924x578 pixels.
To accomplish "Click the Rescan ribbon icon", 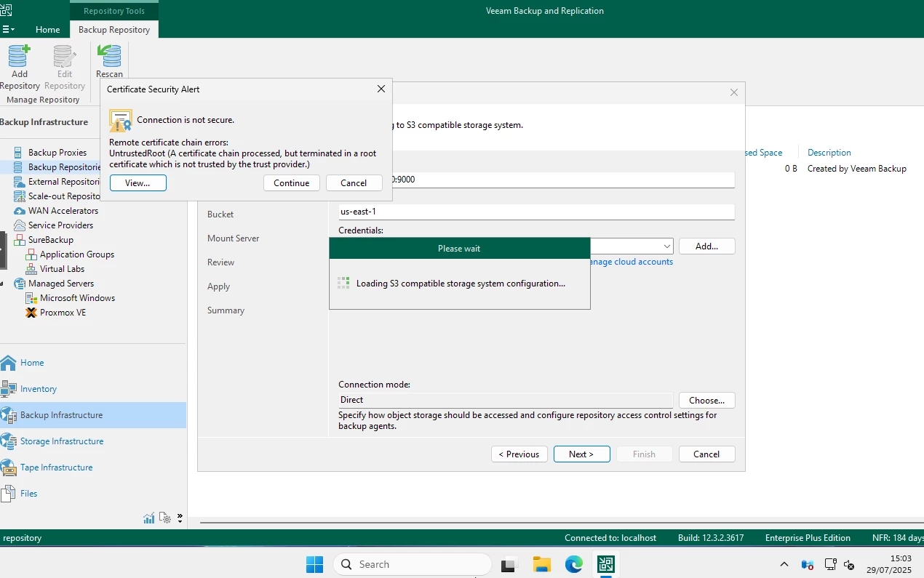I will [109, 62].
